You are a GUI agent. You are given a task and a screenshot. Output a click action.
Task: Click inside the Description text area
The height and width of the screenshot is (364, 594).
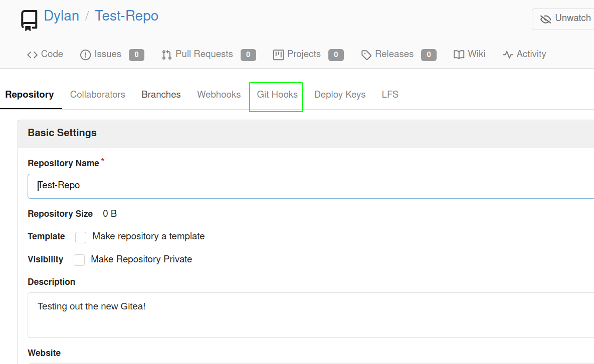coord(311,315)
